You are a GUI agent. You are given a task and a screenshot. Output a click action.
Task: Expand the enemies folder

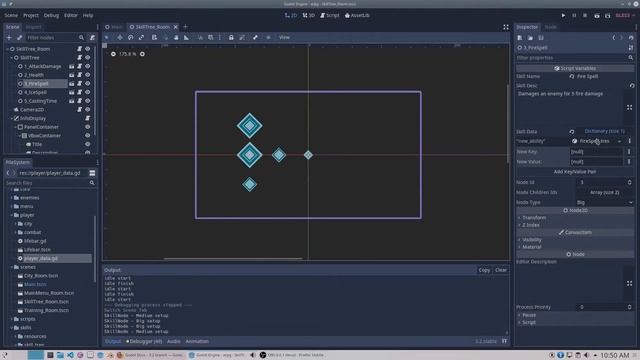pyautogui.click(x=11, y=198)
